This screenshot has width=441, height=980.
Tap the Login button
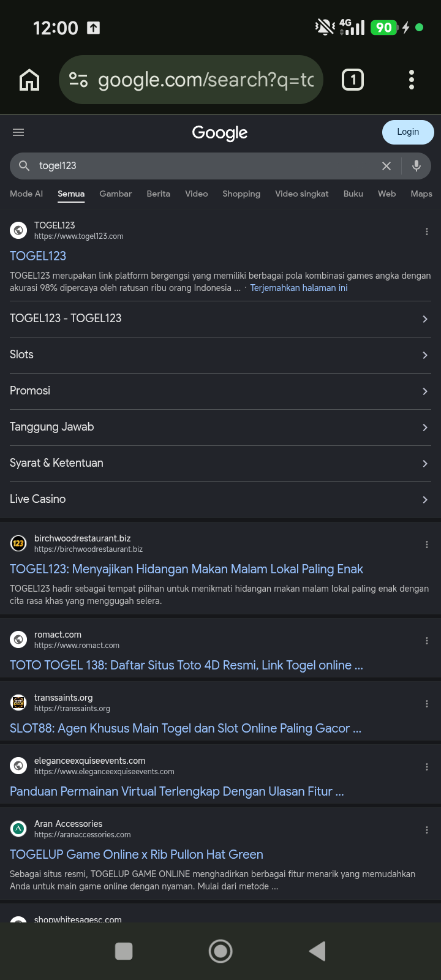(408, 132)
